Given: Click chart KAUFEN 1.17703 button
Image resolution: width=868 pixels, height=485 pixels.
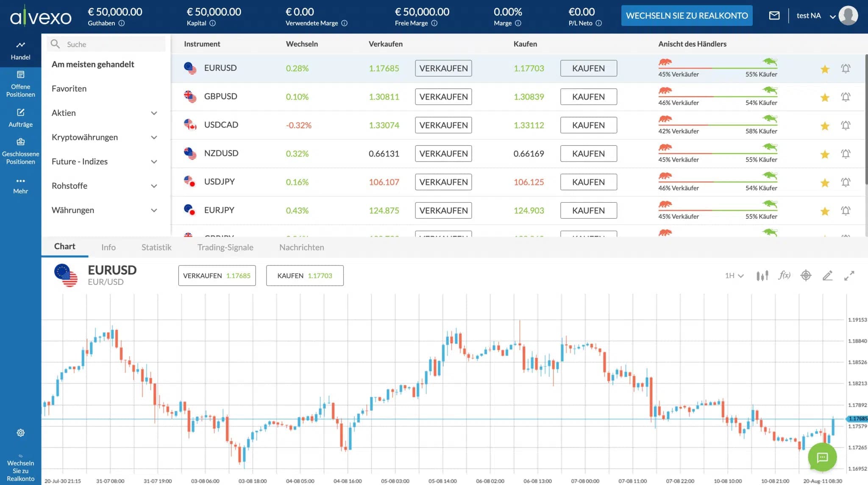Looking at the screenshot, I should click(305, 276).
